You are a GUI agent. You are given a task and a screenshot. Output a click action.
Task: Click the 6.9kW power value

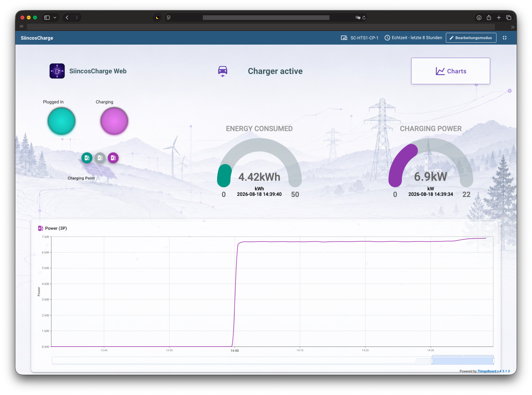coord(431,177)
